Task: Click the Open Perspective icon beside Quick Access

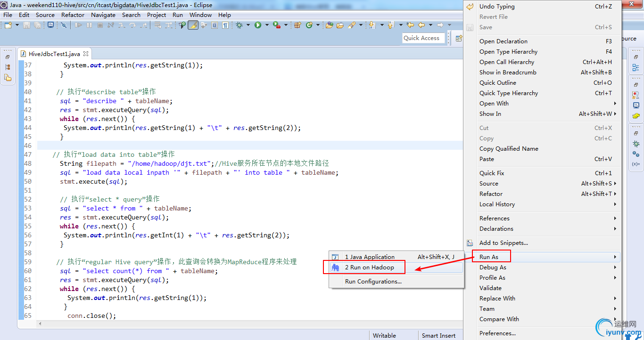Action: [x=458, y=38]
